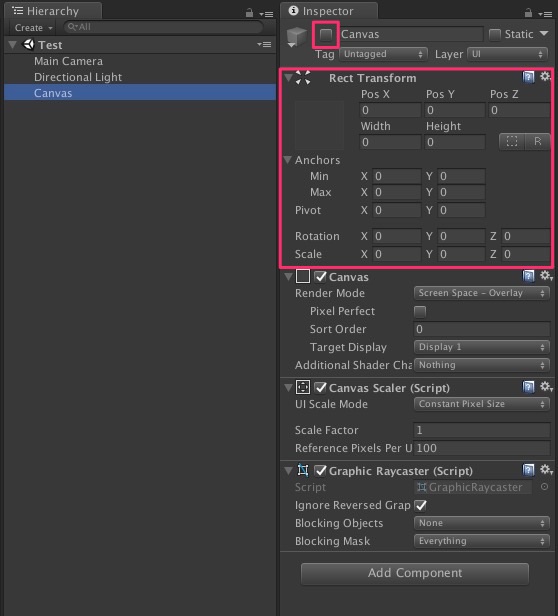Open Rect Transform gear settings icon
Viewport: 558px width, 616px height.
tap(545, 76)
